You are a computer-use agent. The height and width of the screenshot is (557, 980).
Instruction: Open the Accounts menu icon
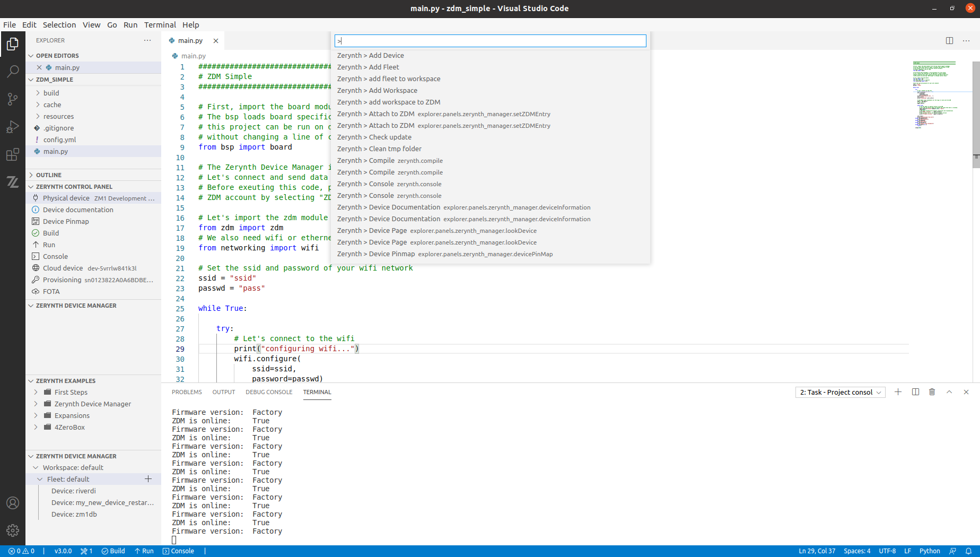coord(13,503)
